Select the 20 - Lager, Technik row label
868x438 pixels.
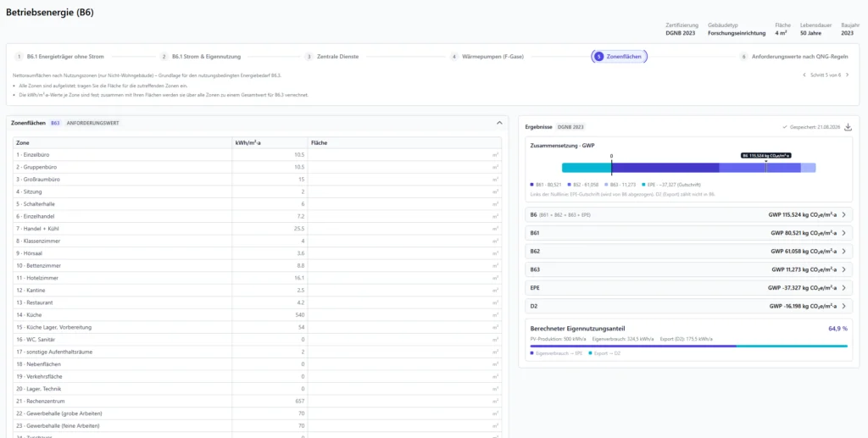(x=38, y=389)
